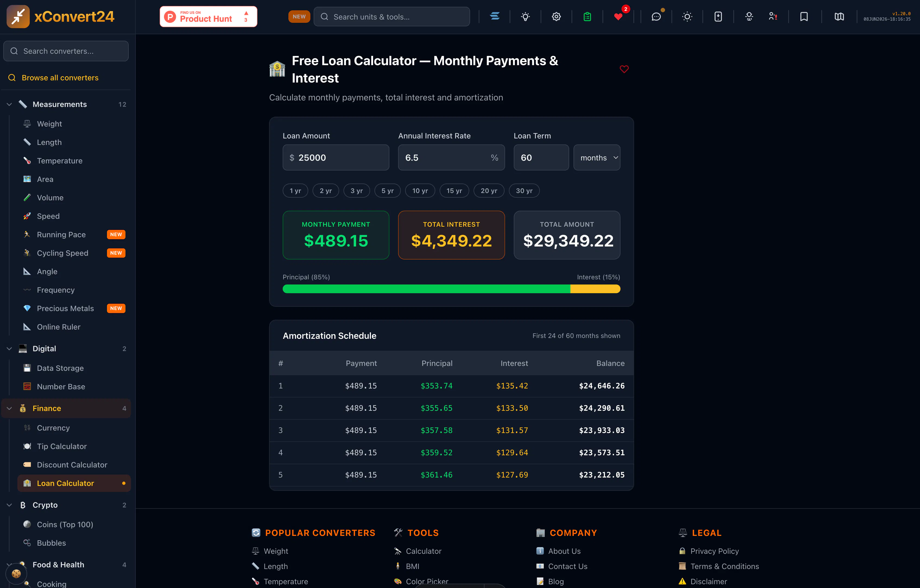The height and width of the screenshot is (588, 920).
Task: Click the Find us on Product Hunt badge
Action: pyautogui.click(x=208, y=17)
